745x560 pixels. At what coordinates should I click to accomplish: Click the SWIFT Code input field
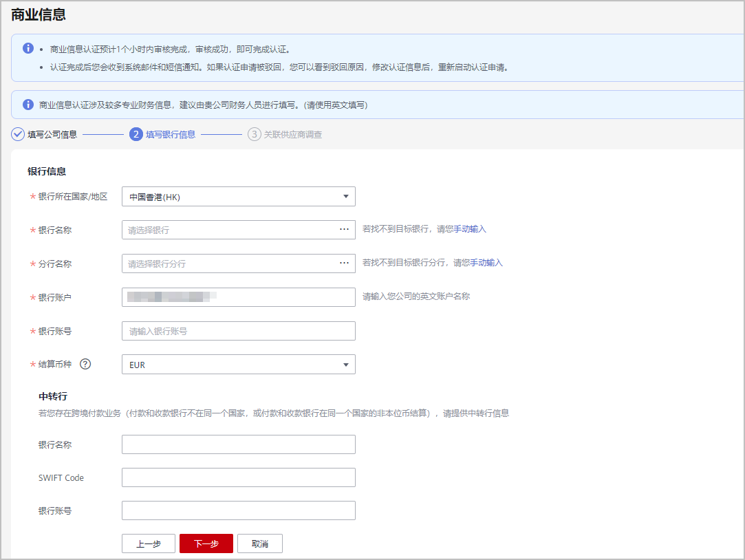pos(239,478)
